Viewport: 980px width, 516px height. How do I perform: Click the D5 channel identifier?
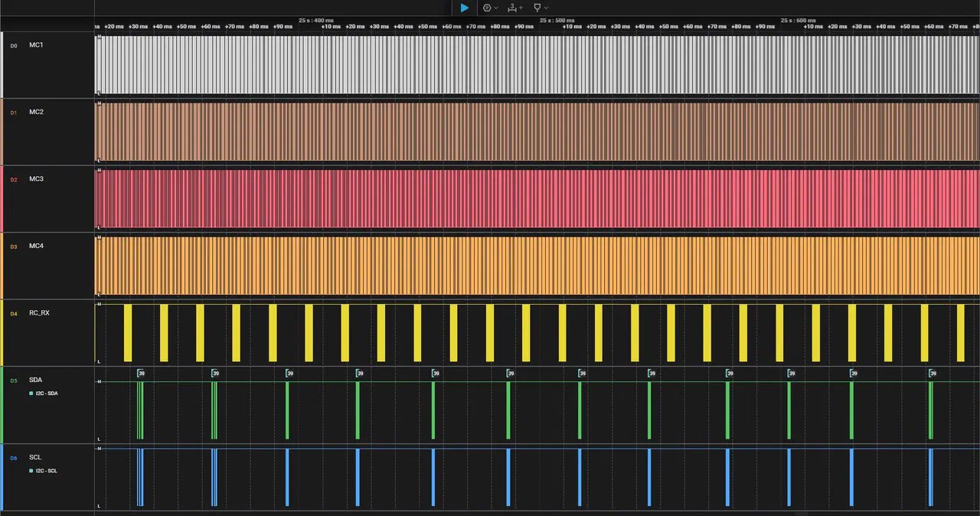point(13,380)
